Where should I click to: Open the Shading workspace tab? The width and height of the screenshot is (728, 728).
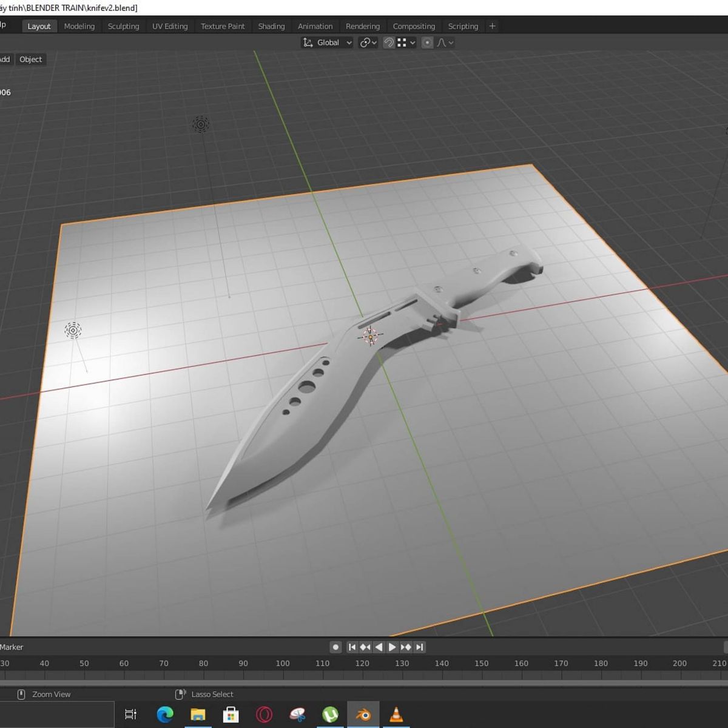pyautogui.click(x=271, y=26)
